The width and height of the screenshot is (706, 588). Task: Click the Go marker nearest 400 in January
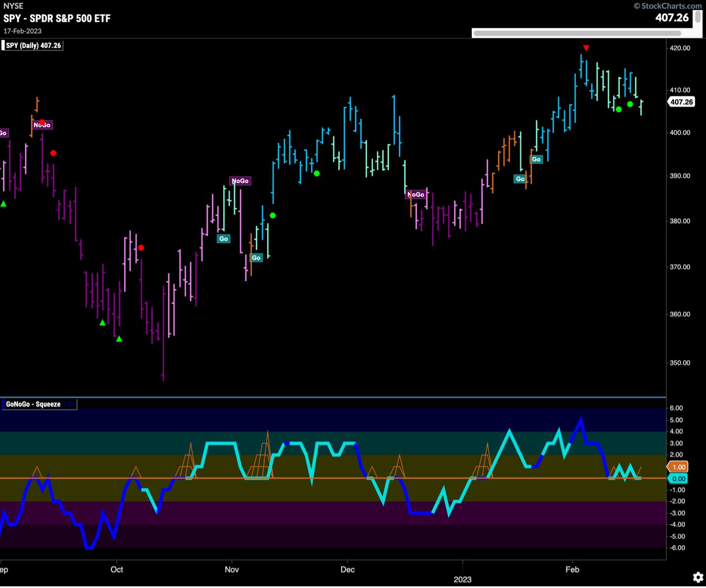click(x=536, y=159)
